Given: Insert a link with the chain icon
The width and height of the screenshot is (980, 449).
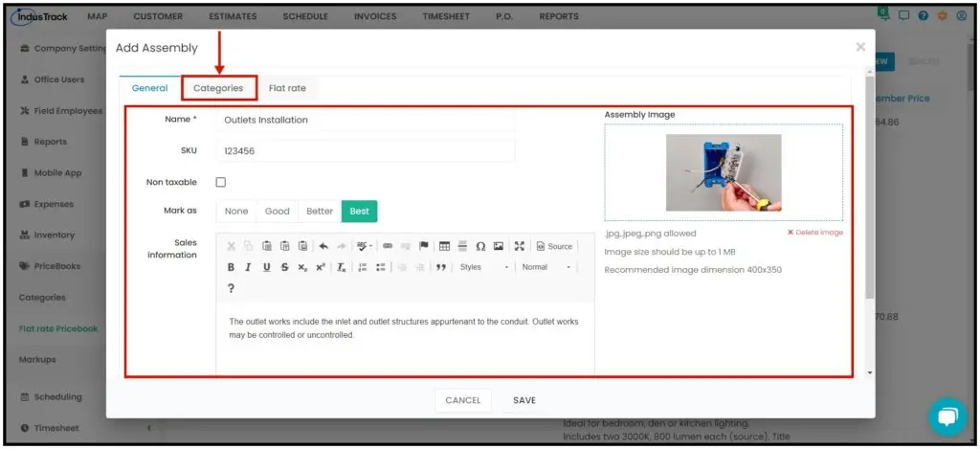Looking at the screenshot, I should 388,246.
